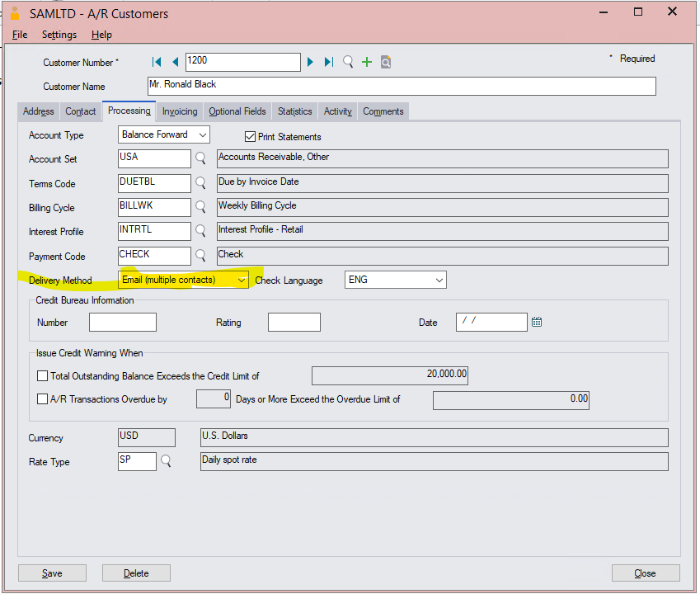This screenshot has width=700, height=594.
Task: Click the green New customer plus icon
Action: point(367,62)
